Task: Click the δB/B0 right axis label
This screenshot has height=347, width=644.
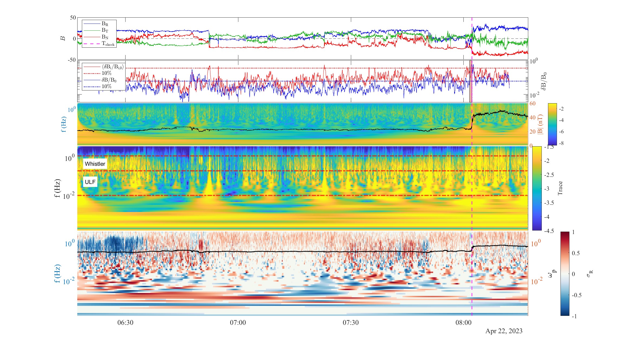Action: click(543, 81)
